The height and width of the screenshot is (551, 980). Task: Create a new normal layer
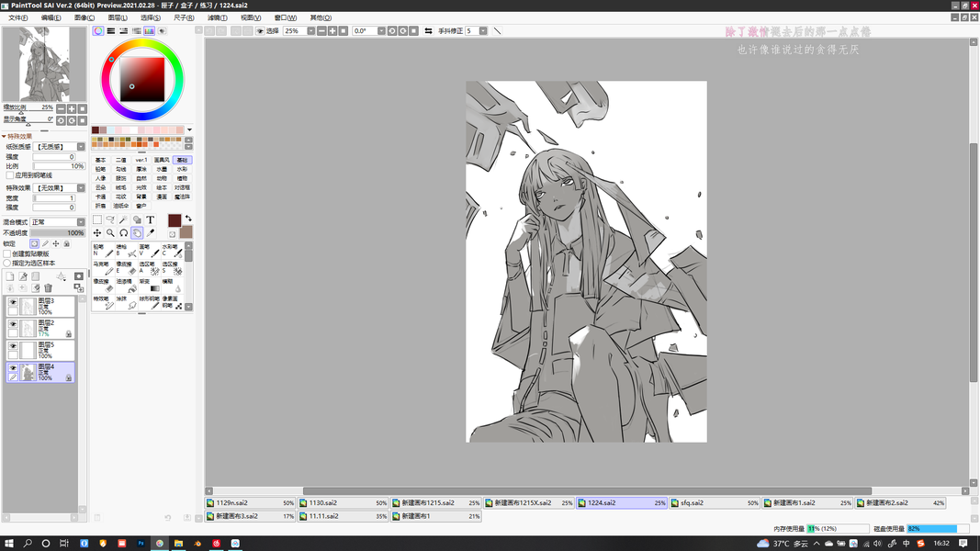(x=10, y=276)
